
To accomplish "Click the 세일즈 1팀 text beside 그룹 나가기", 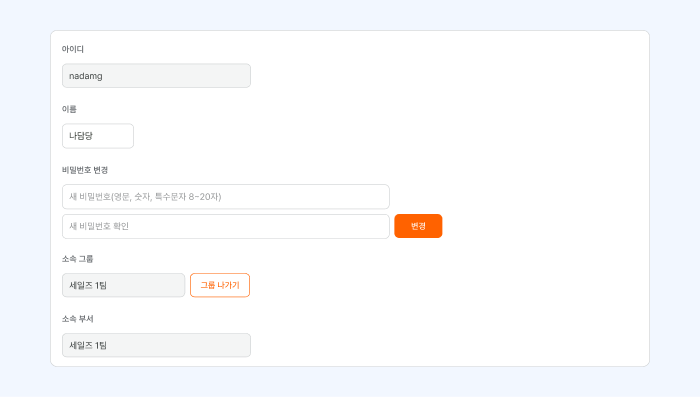I will 88,285.
